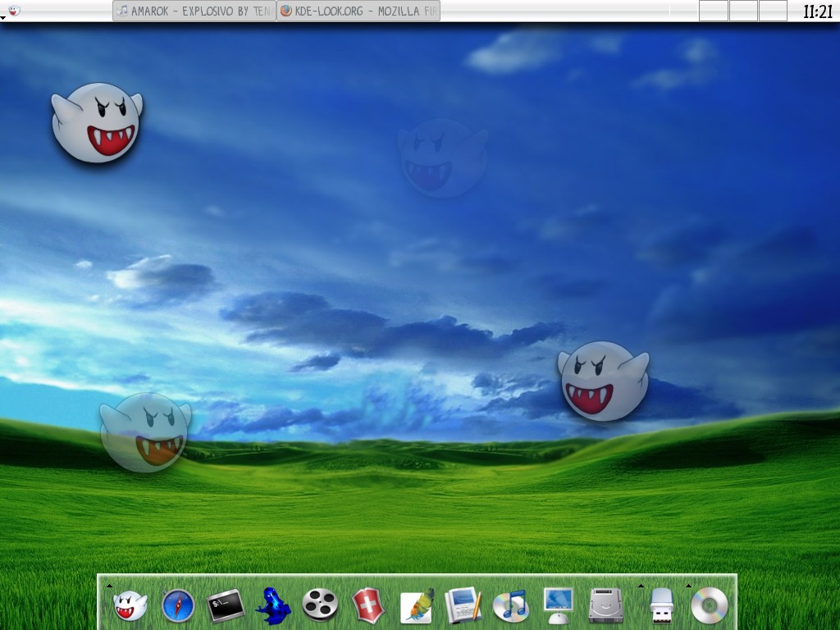The width and height of the screenshot is (840, 630).
Task: Open the USB flash drive icon
Action: (x=662, y=606)
